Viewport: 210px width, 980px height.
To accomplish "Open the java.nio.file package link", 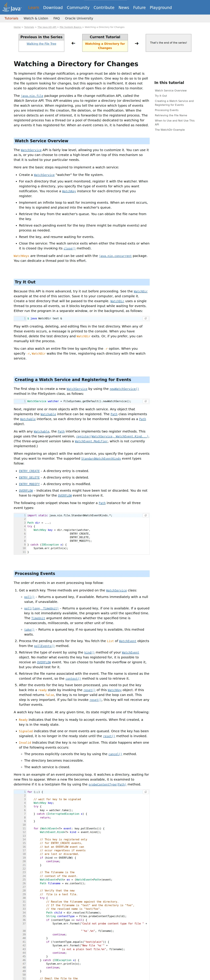I will pos(32,96).
